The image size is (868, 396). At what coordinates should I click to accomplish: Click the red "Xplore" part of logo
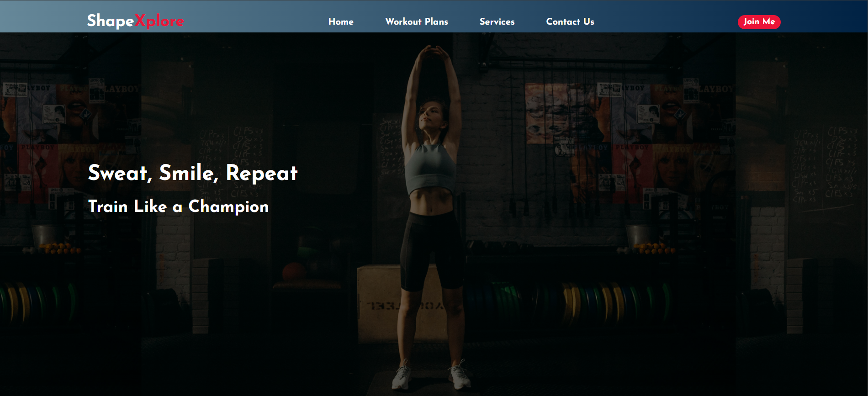click(x=159, y=21)
